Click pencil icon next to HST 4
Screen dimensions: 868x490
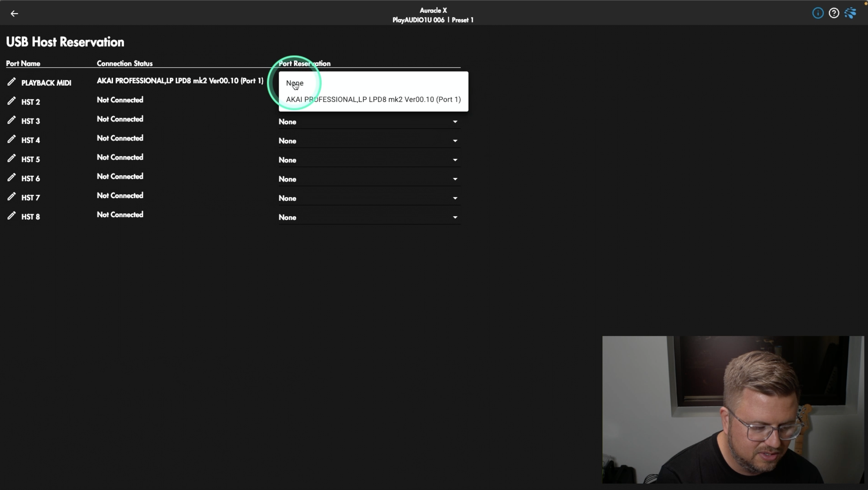pos(11,139)
